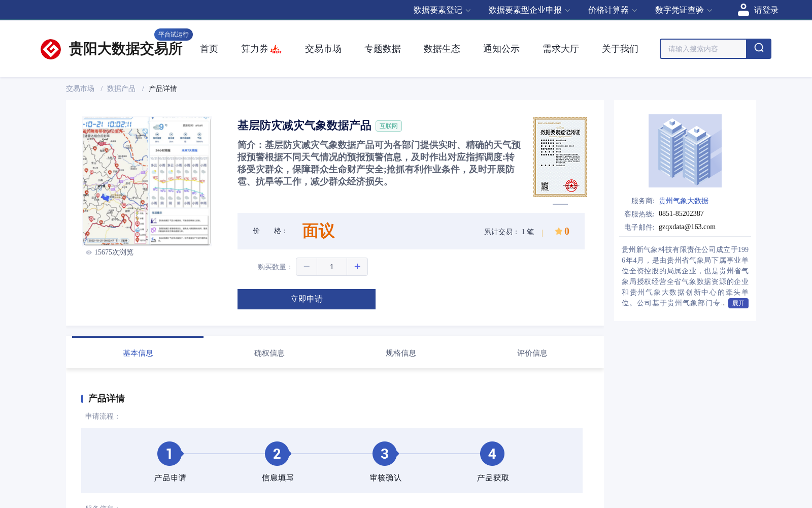Viewport: 812px width, 508px height.
Task: Click the 产品详情 breadcrumb text
Action: tap(163, 88)
